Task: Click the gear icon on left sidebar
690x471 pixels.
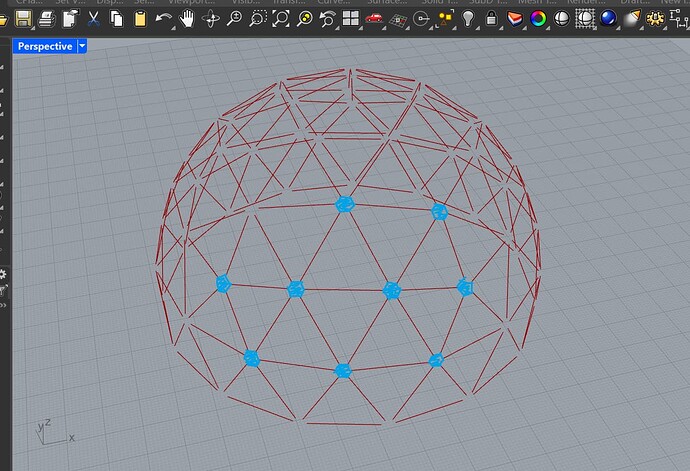Action: (x=3, y=275)
